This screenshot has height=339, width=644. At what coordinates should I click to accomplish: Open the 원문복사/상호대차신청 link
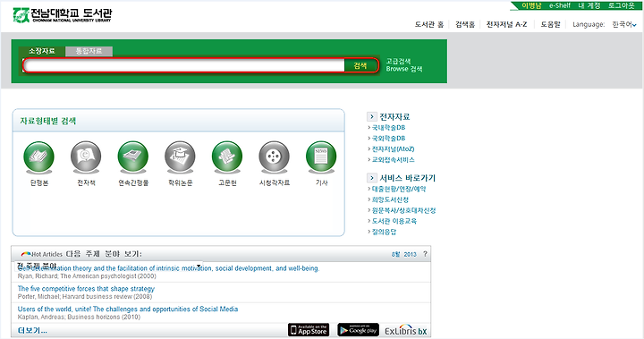[403, 210]
